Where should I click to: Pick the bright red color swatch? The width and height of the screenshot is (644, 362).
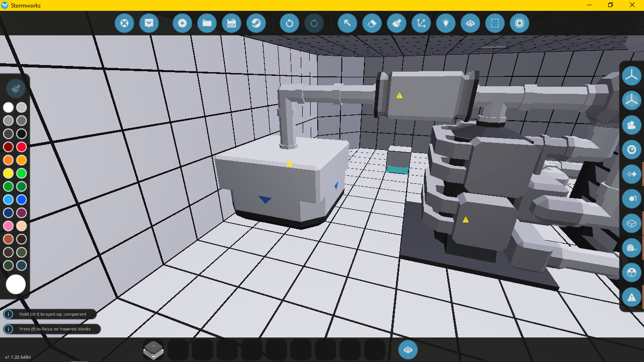22,147
